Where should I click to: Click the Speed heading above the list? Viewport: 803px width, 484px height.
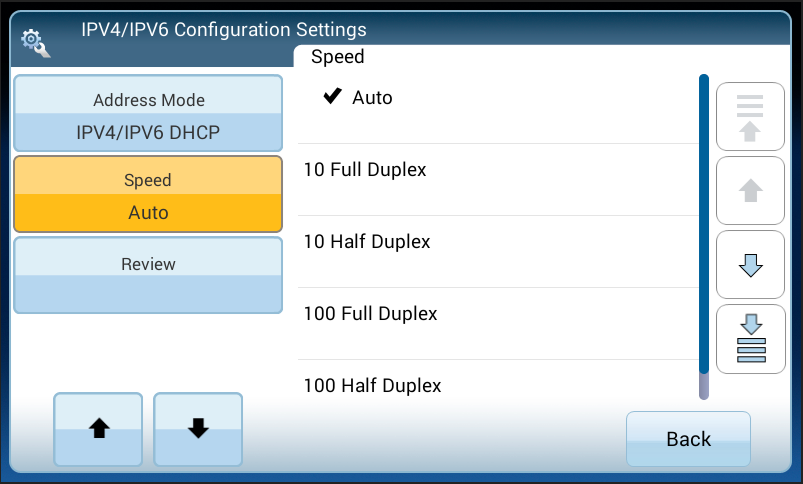(338, 57)
